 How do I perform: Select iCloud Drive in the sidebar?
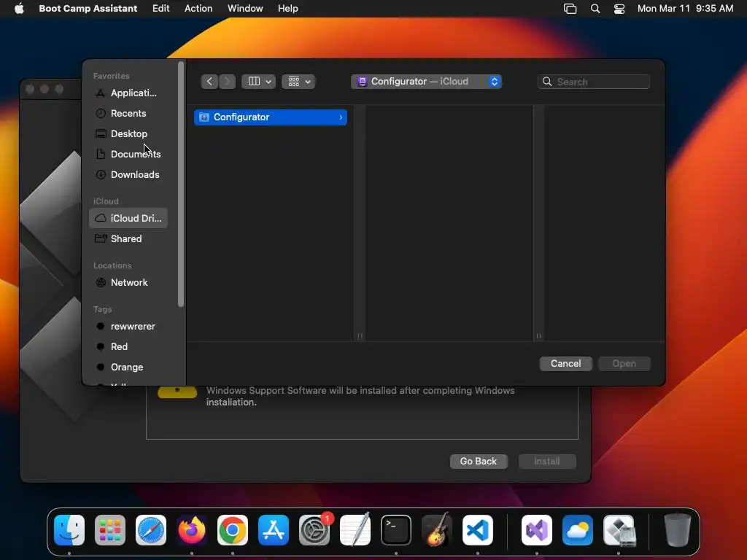point(128,218)
